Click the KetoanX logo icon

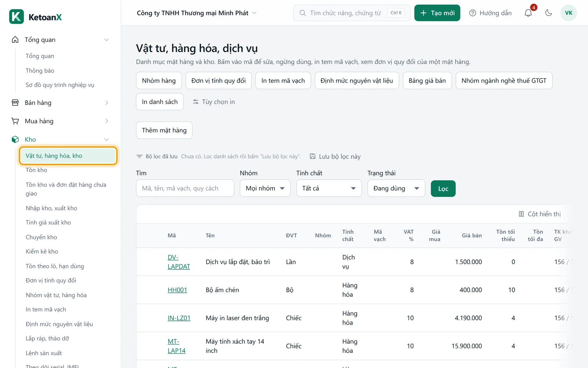17,17
